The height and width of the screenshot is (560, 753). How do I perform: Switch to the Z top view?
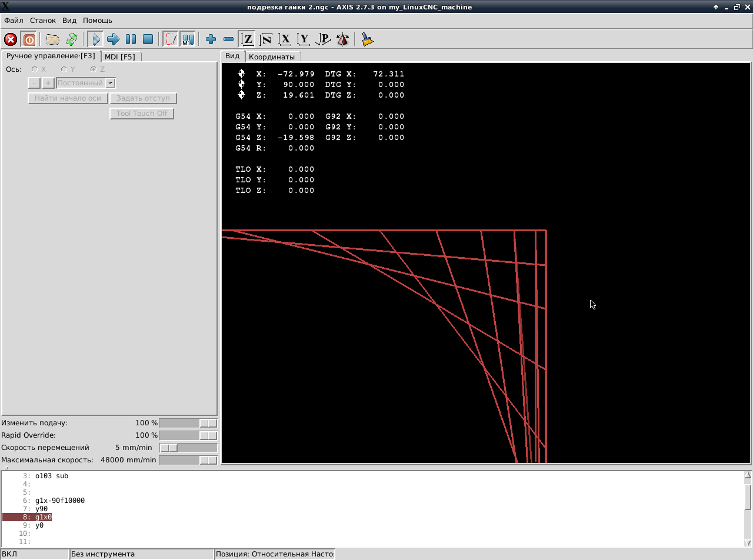click(248, 39)
